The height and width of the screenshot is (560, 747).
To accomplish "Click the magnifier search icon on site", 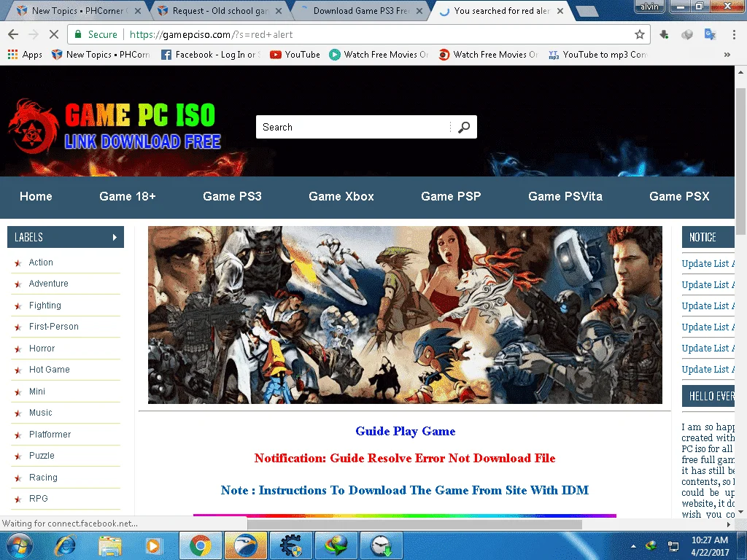I will (x=463, y=127).
